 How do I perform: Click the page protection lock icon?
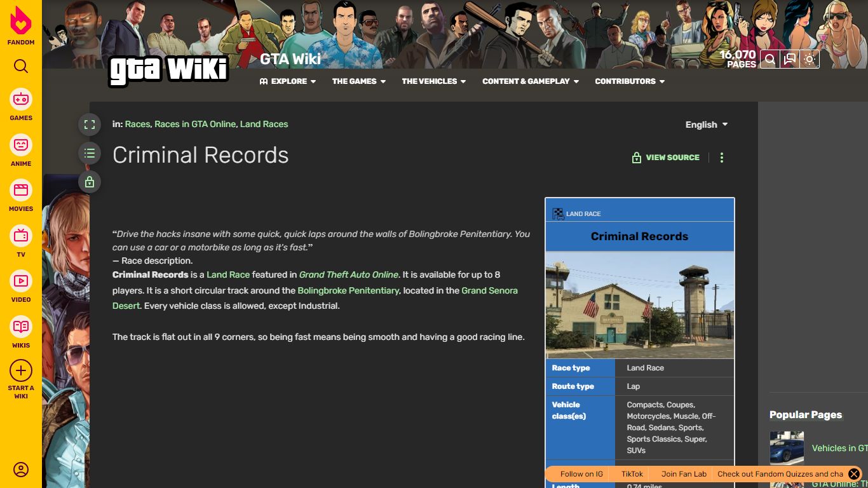[x=90, y=182]
